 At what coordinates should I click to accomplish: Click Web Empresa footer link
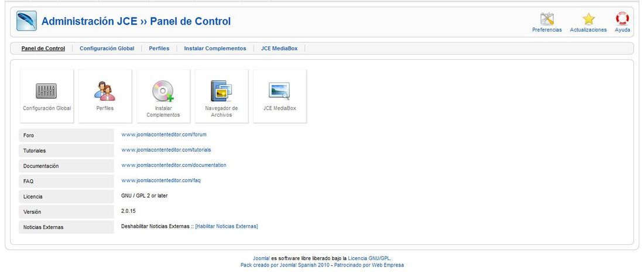[388, 265]
